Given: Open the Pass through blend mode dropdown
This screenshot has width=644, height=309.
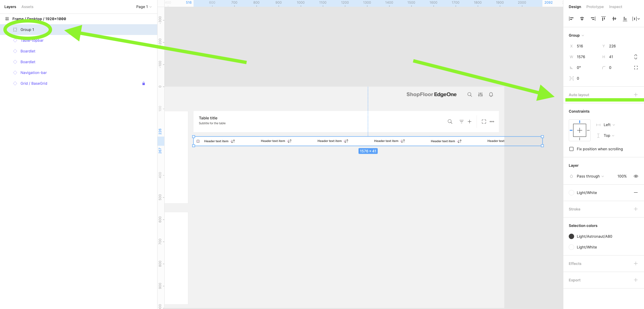Looking at the screenshot, I should click(590, 176).
